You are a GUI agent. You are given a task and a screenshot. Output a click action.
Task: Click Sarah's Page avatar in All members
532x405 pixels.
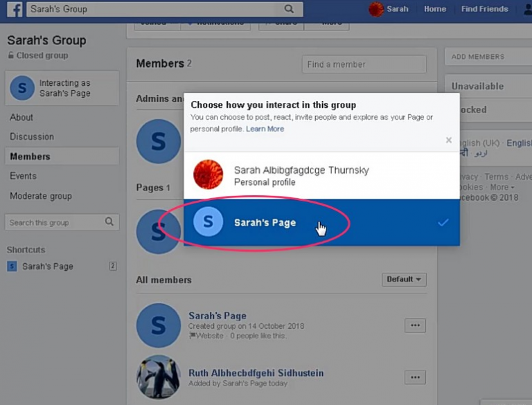pyautogui.click(x=159, y=325)
